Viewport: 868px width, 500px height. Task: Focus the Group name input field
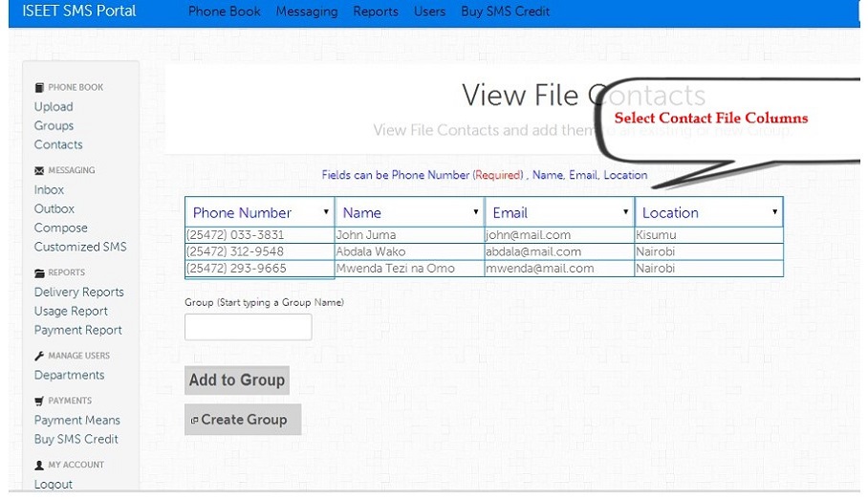(x=248, y=327)
